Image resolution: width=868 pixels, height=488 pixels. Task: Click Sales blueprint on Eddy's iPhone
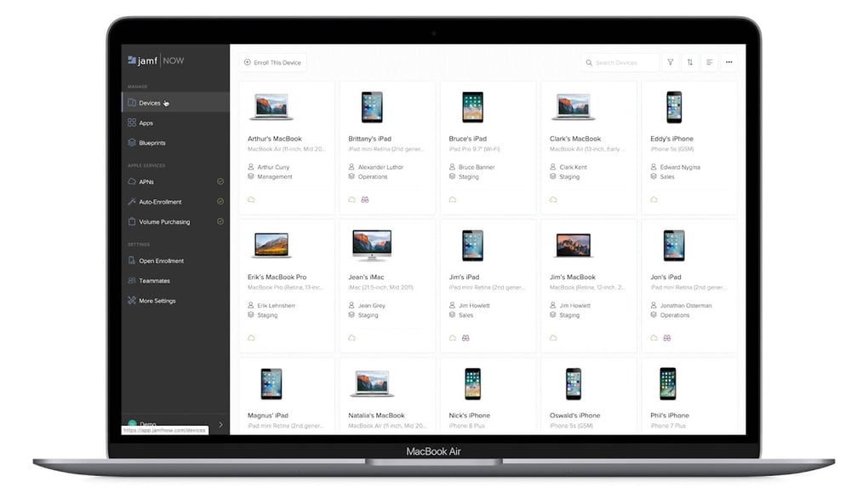pyautogui.click(x=667, y=176)
